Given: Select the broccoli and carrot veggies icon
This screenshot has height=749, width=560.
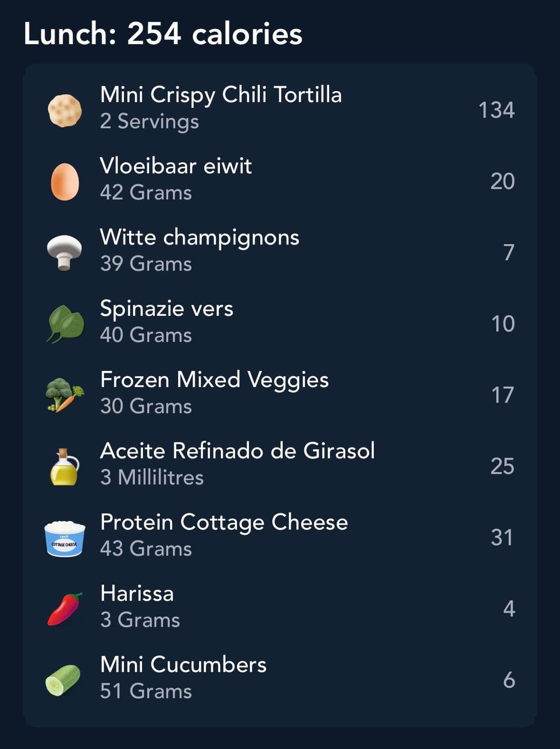Looking at the screenshot, I should pyautogui.click(x=64, y=395).
